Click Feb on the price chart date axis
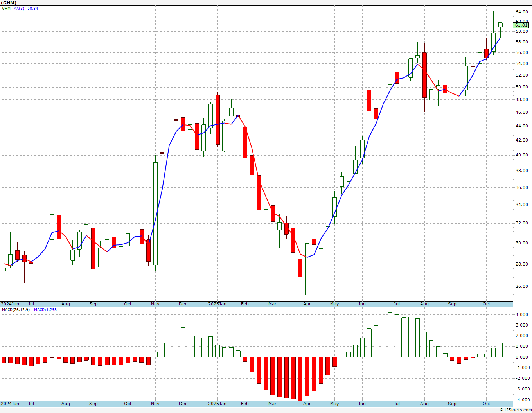 pos(245,304)
